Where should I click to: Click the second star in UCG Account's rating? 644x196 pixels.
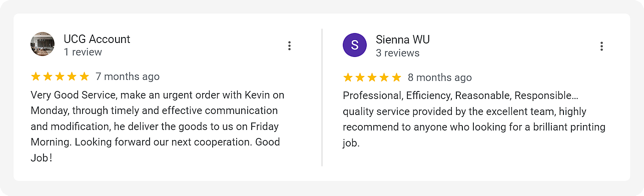48,76
